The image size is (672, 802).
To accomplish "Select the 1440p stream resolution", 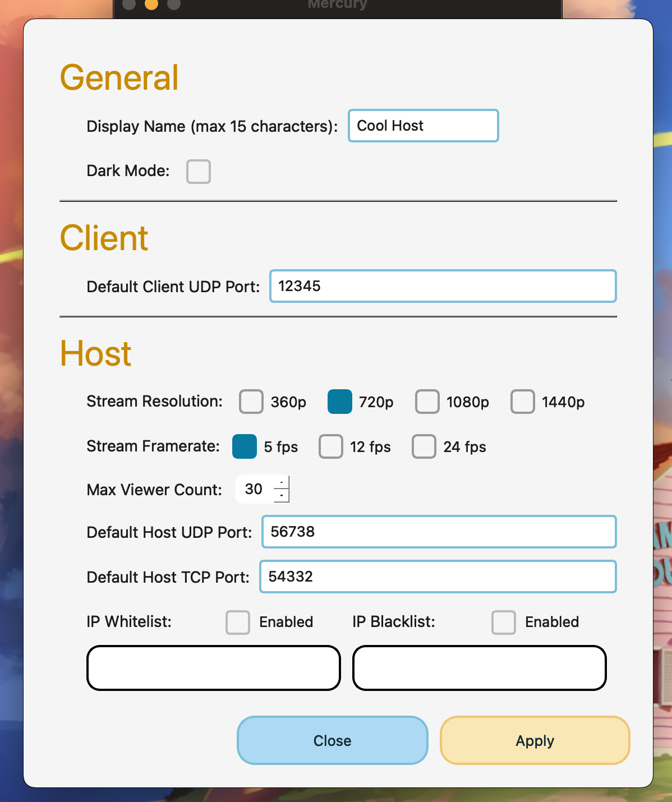I will (x=522, y=402).
